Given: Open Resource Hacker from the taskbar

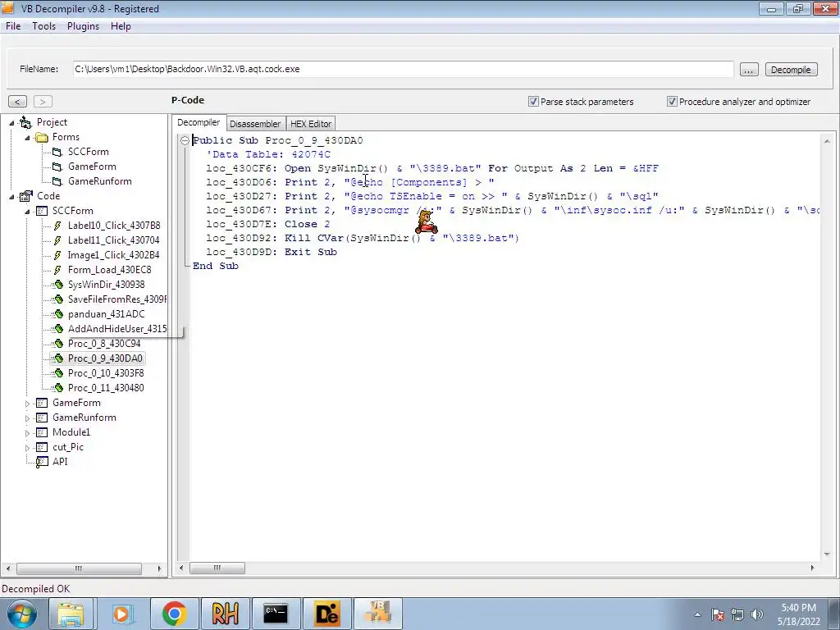Looking at the screenshot, I should click(x=226, y=614).
